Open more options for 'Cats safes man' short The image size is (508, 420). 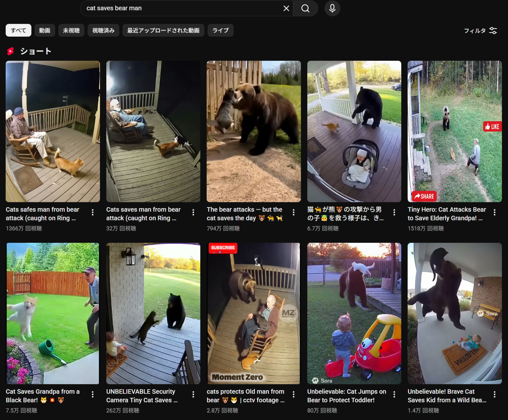click(x=93, y=212)
